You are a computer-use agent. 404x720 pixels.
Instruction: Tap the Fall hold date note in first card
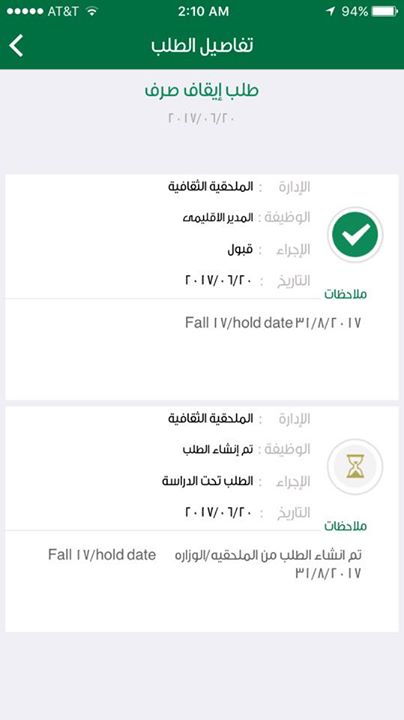tap(273, 323)
